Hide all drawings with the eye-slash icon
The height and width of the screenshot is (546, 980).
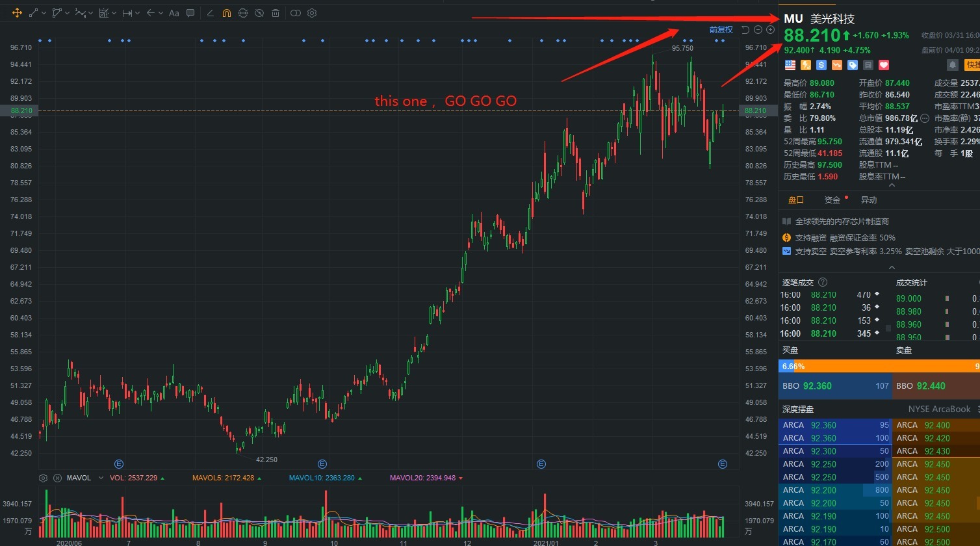pos(259,13)
